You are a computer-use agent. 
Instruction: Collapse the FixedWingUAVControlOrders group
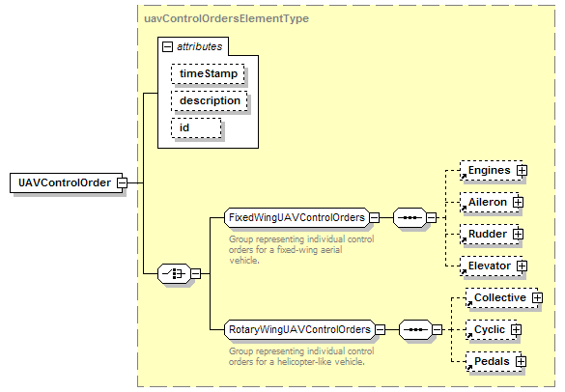375,217
